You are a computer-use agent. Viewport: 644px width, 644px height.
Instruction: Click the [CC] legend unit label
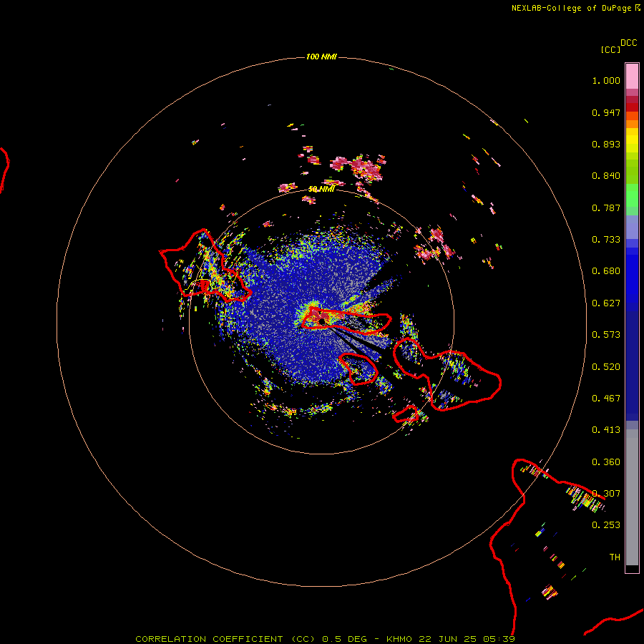click(610, 49)
